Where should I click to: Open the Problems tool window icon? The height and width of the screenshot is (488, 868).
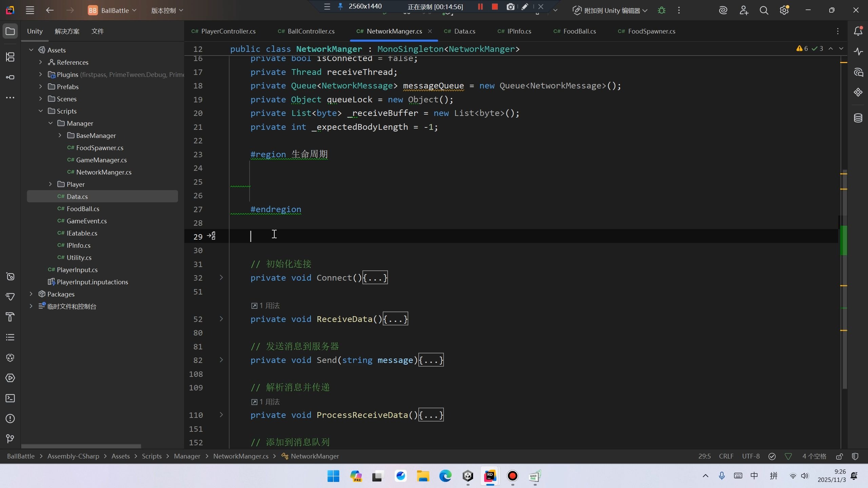tap(10, 419)
